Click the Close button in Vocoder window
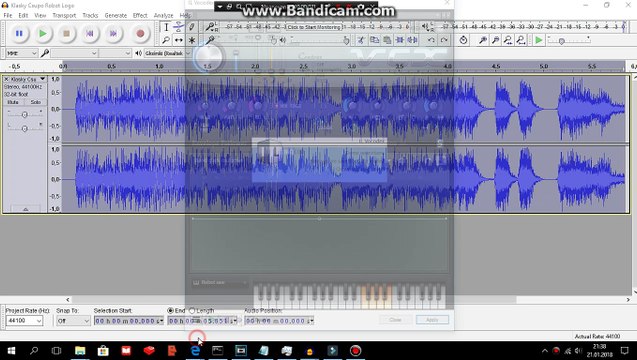Viewport: 637px width, 360px height. point(395,320)
